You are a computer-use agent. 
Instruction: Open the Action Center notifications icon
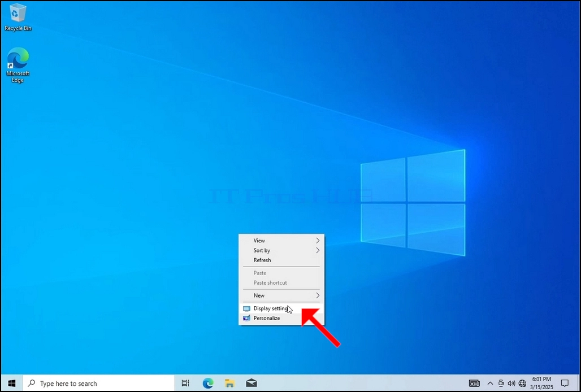tap(565, 383)
